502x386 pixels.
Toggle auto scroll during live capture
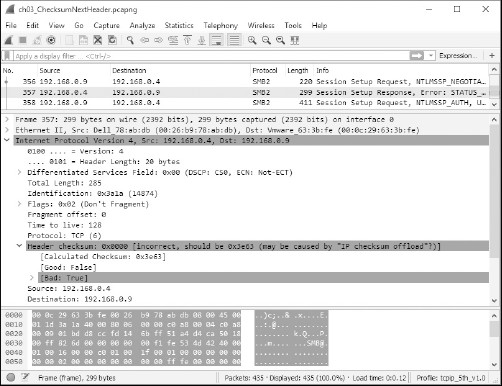click(x=216, y=40)
